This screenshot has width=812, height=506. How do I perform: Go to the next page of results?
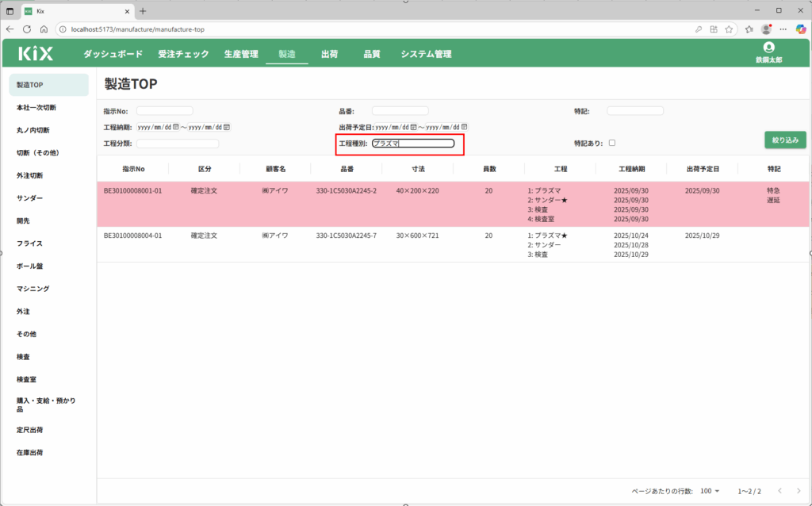click(798, 491)
